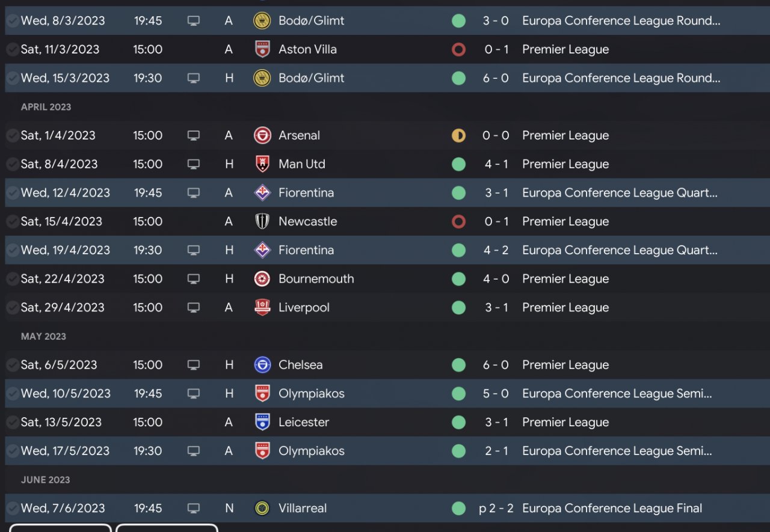Click the Arsenal club badge
770x532 pixels.
point(262,135)
